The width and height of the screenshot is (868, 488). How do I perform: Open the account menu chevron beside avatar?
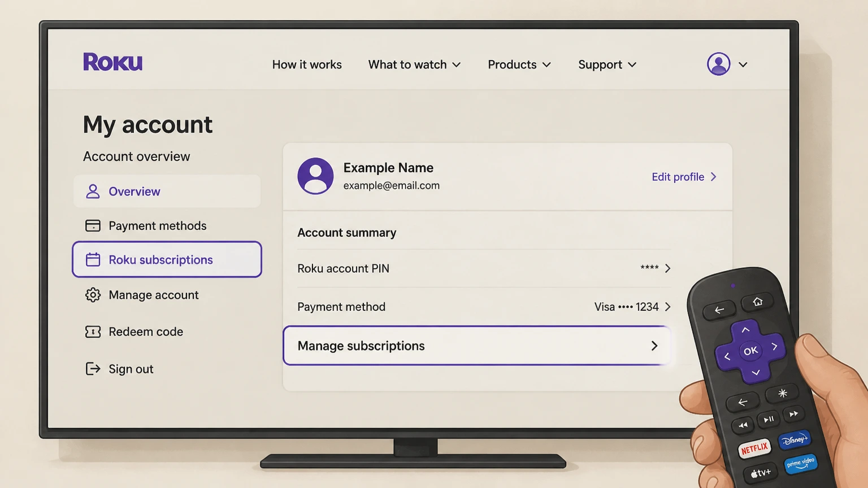[743, 65]
